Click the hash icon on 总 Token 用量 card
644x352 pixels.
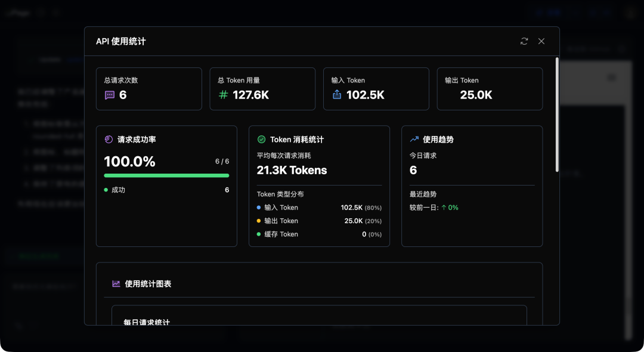tap(223, 94)
